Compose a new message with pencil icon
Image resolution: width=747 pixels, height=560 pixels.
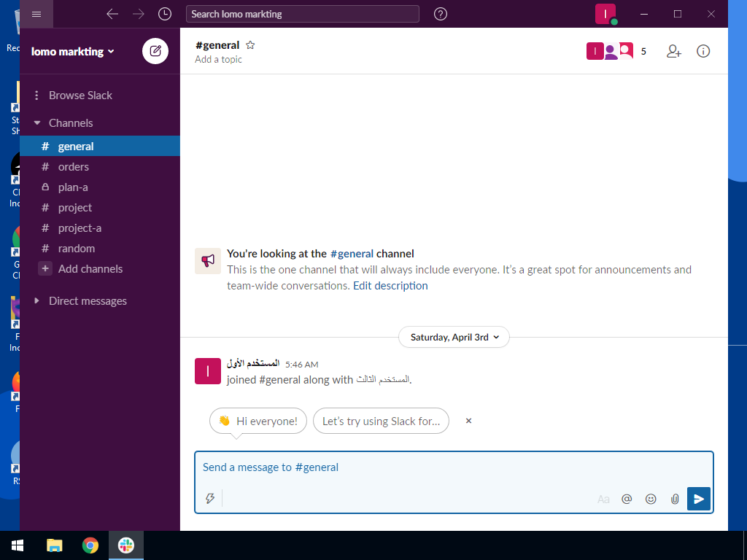pyautogui.click(x=155, y=51)
